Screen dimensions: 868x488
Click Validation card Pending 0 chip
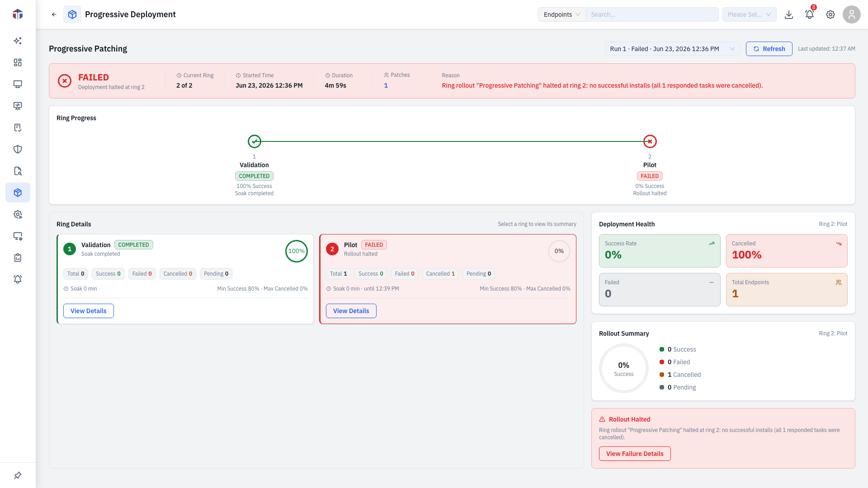216,274
